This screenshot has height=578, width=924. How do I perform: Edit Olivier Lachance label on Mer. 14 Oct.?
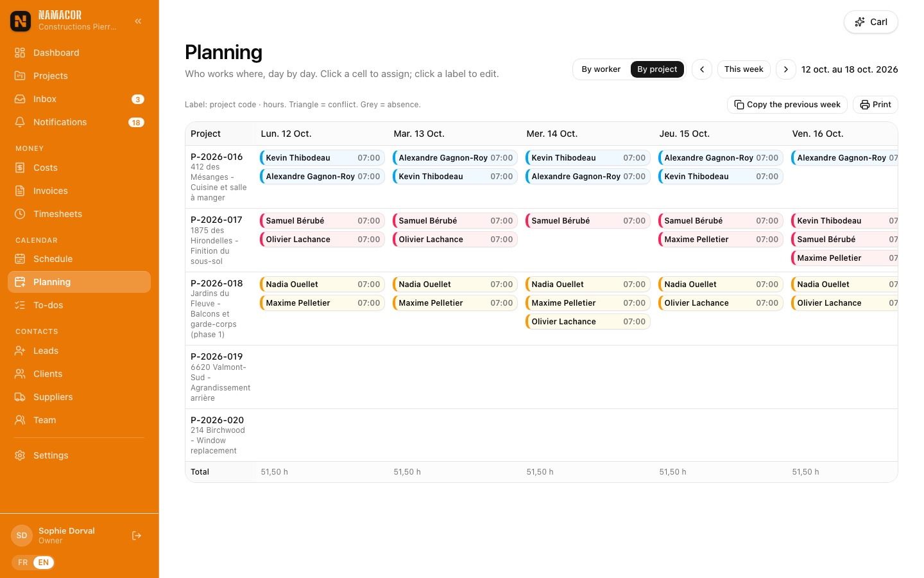[x=588, y=322]
